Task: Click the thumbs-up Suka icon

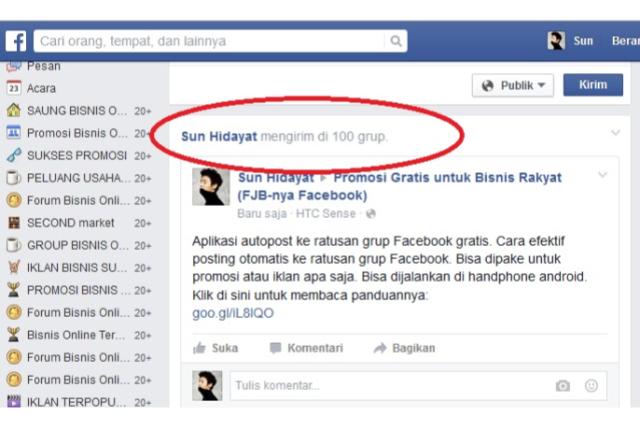Action: pos(199,348)
